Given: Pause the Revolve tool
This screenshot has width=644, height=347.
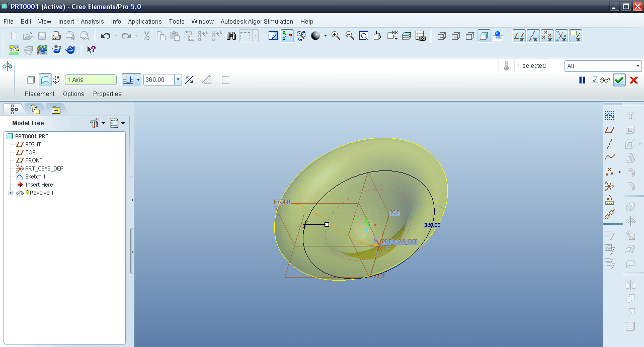Looking at the screenshot, I should 582,80.
